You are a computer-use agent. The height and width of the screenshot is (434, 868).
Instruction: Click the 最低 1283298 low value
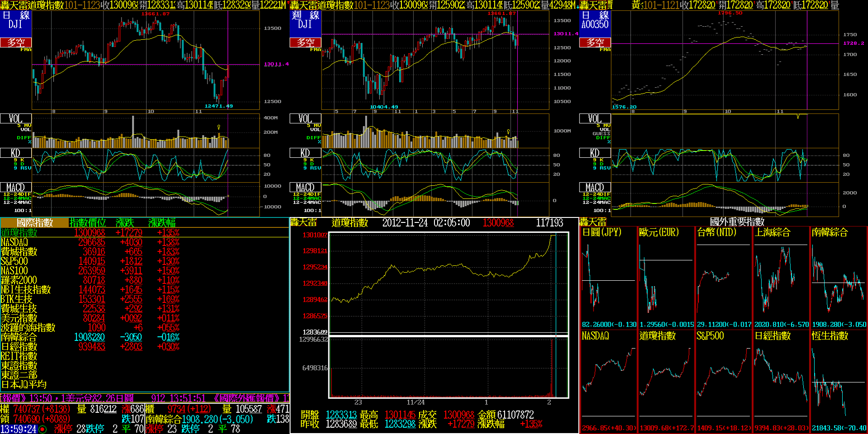point(400,424)
